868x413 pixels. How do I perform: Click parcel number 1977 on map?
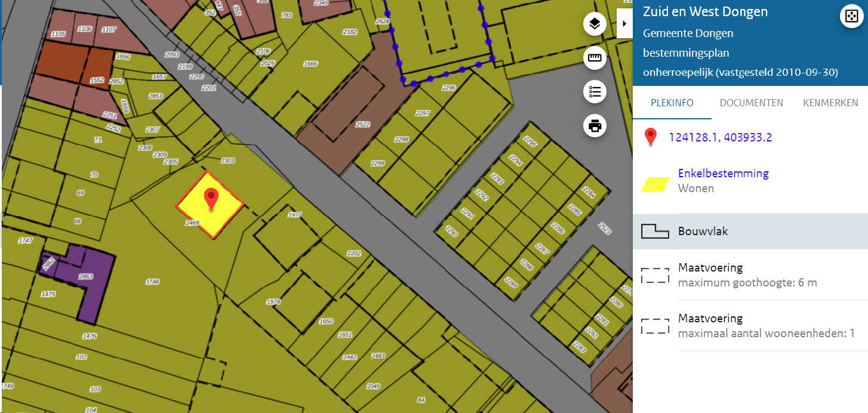[295, 215]
